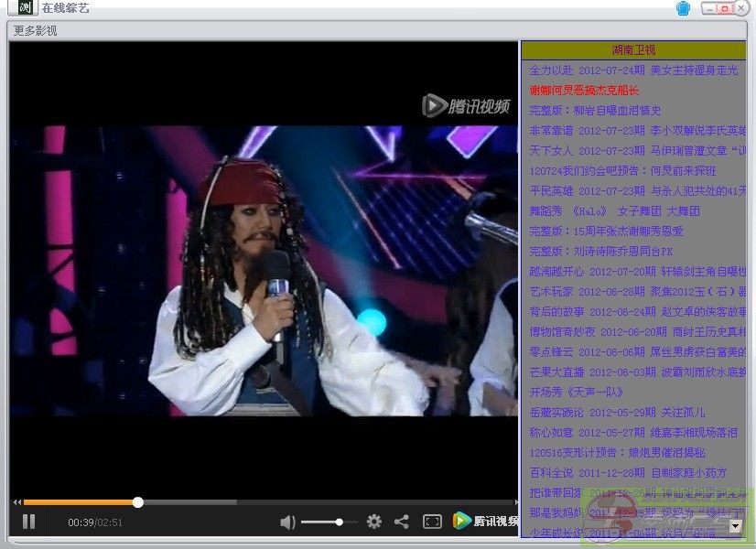
Task: Click the blue skin icon in title bar
Action: 683,8
